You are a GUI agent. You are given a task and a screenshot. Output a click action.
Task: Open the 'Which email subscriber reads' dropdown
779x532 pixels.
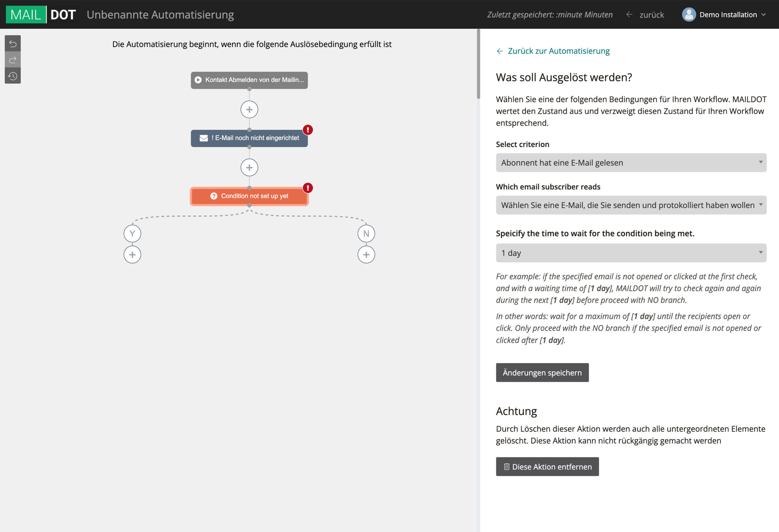631,205
